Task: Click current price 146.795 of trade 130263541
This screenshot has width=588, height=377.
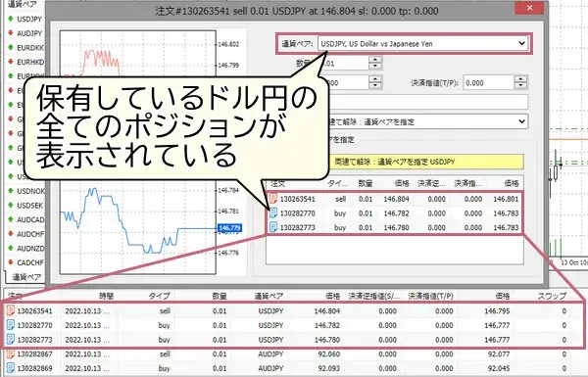Action: pos(497,311)
